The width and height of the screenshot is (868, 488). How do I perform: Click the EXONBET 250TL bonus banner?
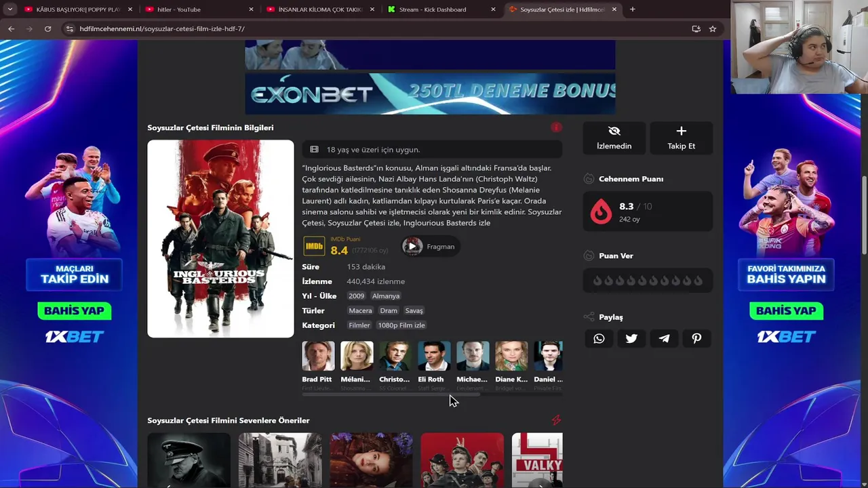click(x=430, y=93)
